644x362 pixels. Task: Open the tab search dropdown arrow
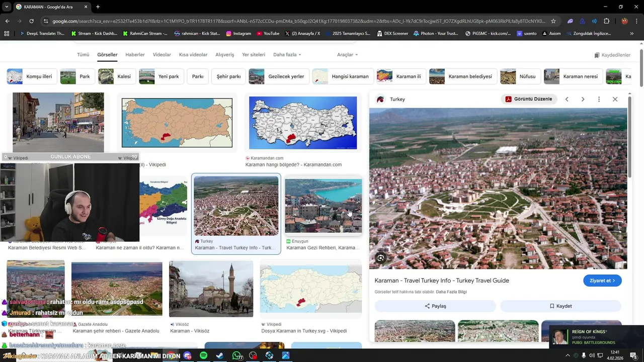click(7, 7)
